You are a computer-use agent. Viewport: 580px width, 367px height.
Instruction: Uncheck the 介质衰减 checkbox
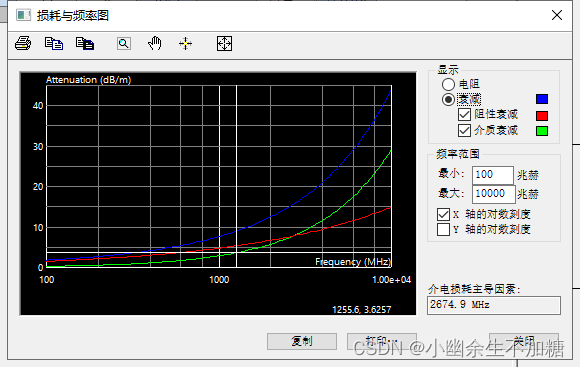point(464,130)
